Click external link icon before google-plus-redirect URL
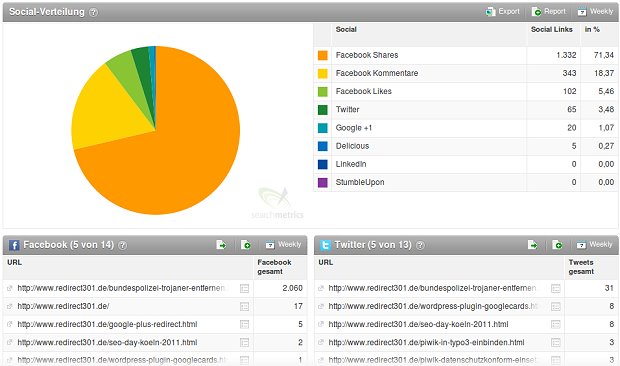This screenshot has width=620, height=366. 10,325
